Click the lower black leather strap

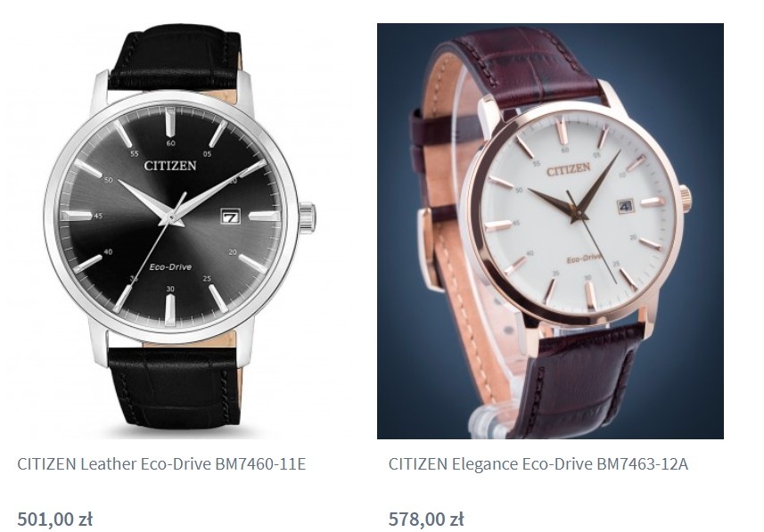173,387
